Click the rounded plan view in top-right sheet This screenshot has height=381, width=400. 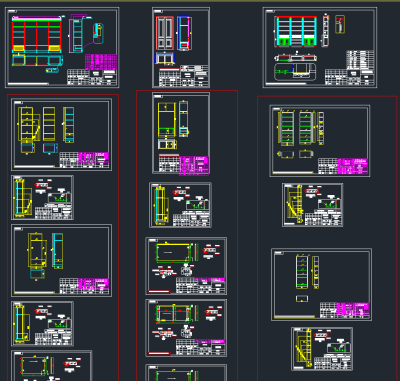tap(295, 72)
